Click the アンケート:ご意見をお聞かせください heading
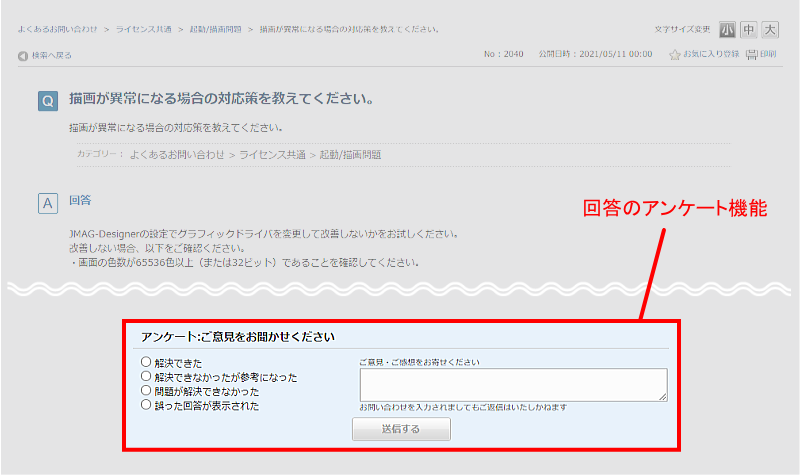 click(238, 337)
